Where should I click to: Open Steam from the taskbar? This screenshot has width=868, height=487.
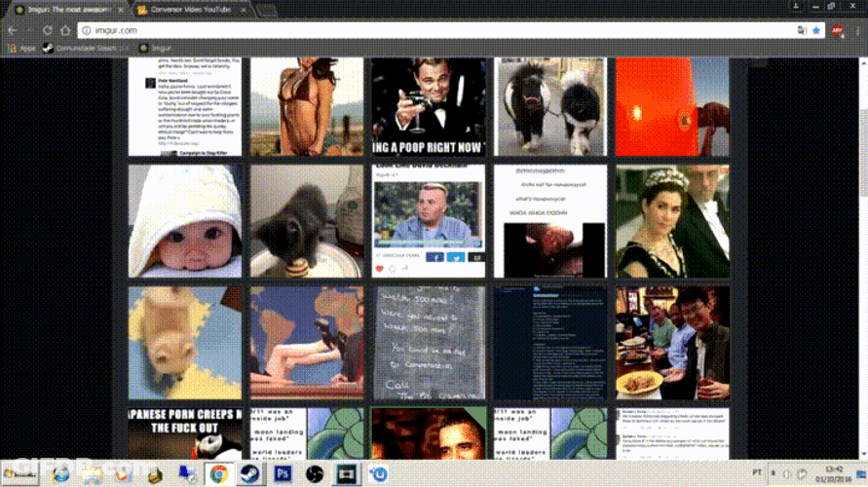(x=249, y=473)
